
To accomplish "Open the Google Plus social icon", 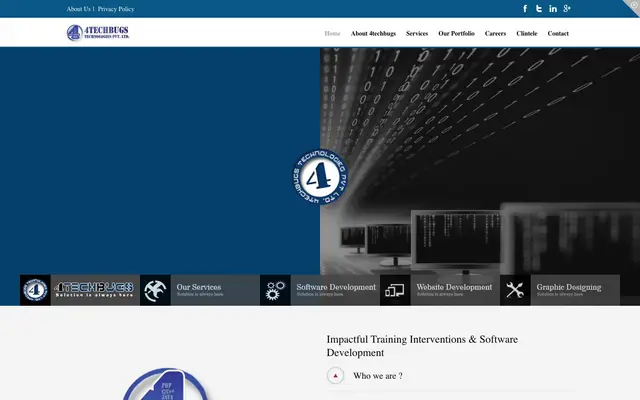I will point(567,8).
